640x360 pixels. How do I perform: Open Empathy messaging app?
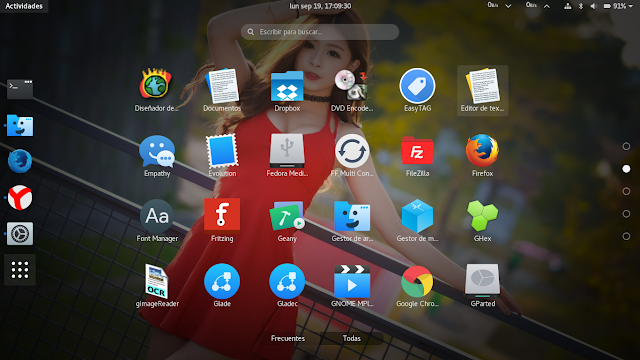pyautogui.click(x=157, y=151)
